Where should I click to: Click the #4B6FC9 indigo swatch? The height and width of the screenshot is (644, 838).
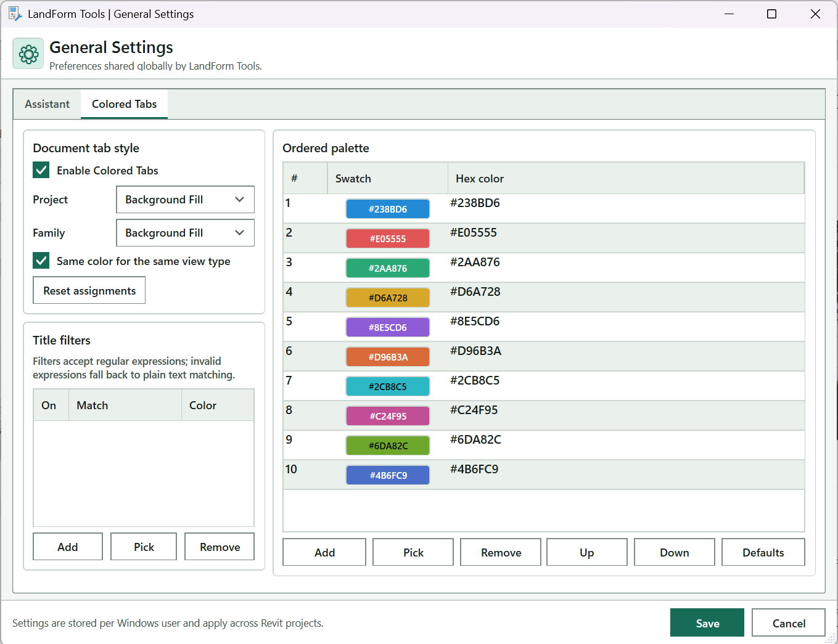pyautogui.click(x=388, y=475)
